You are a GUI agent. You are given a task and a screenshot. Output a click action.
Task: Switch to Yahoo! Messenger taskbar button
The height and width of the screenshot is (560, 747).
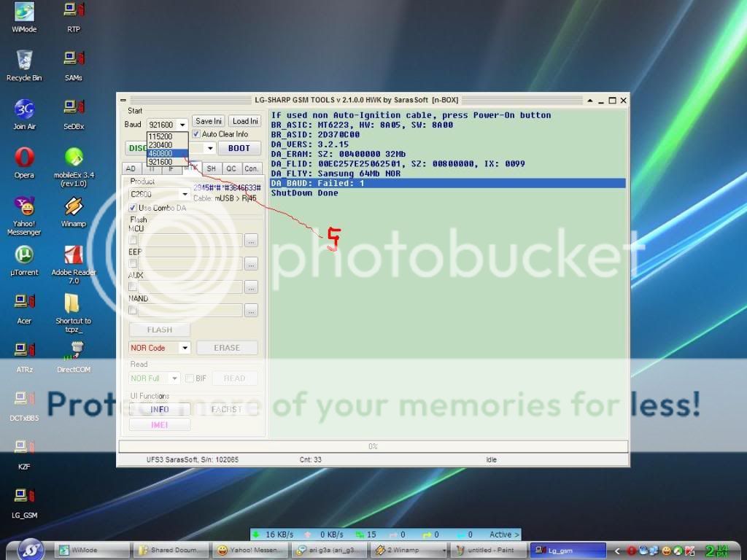(x=251, y=550)
